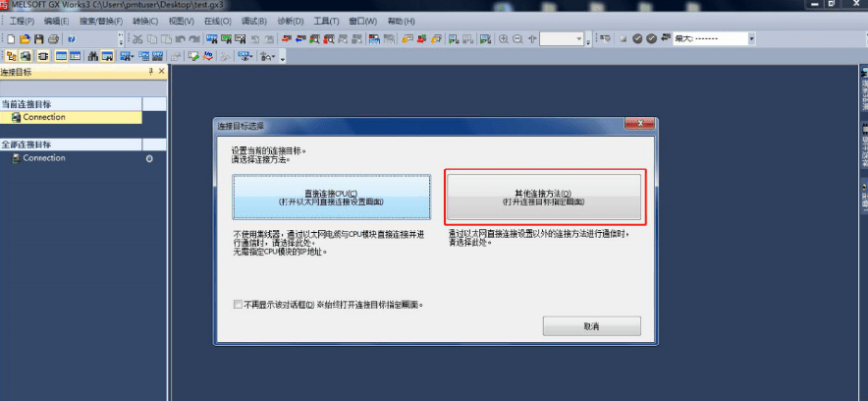The width and height of the screenshot is (868, 401).
Task: Click the circle indicator beside lower Connection
Action: (x=149, y=159)
